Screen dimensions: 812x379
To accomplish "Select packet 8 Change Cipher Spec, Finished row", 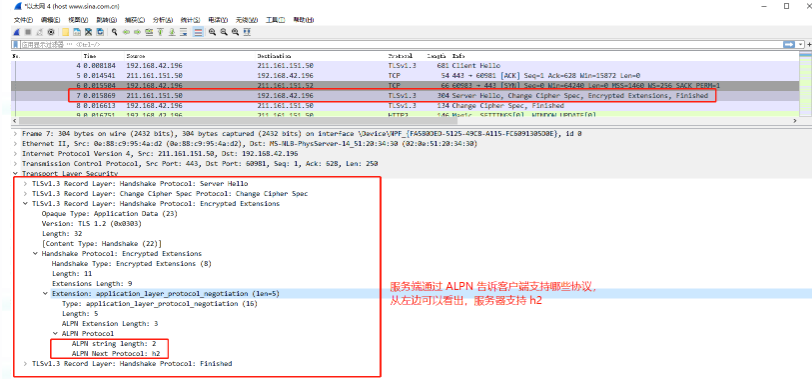I will coord(405,106).
